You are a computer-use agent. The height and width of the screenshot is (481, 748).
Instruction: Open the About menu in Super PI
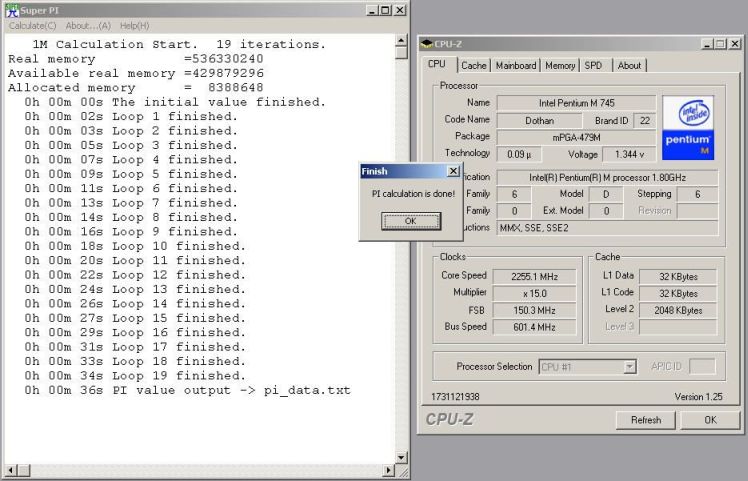(88, 26)
